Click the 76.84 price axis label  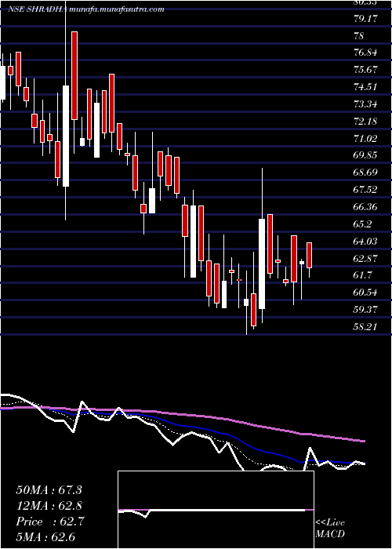click(365, 53)
